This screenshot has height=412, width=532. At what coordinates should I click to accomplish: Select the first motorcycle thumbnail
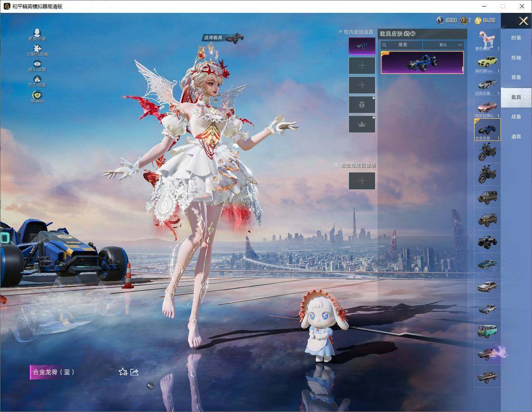pyautogui.click(x=487, y=152)
